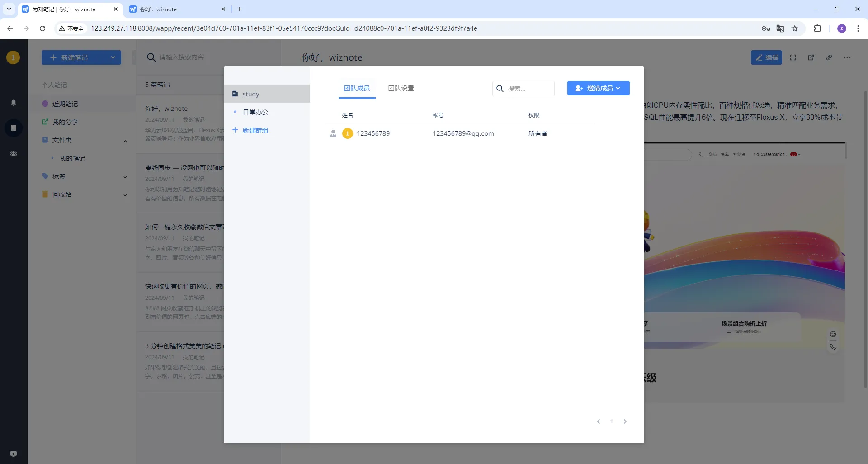Click page number 1 in pagination
This screenshot has width=868, height=464.
point(612,421)
